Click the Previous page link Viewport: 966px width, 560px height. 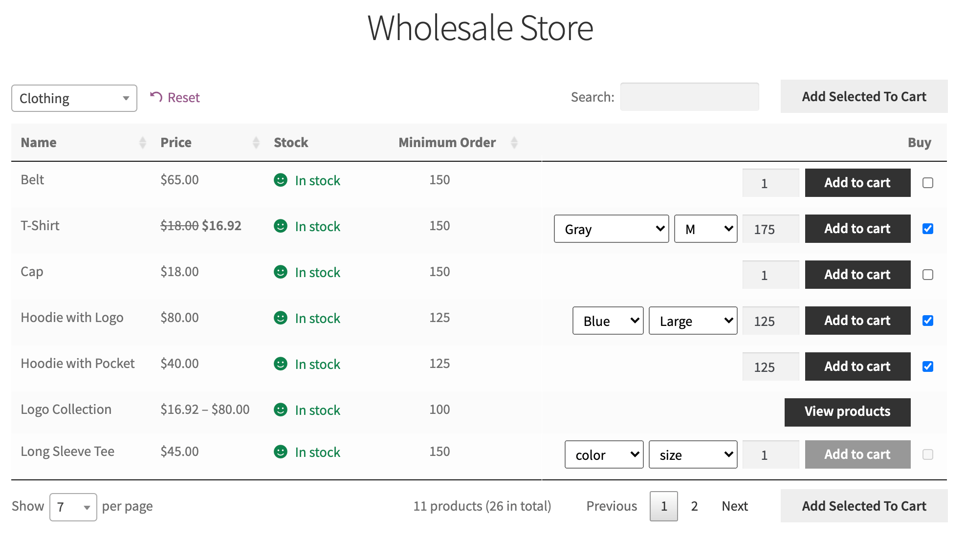pos(612,506)
